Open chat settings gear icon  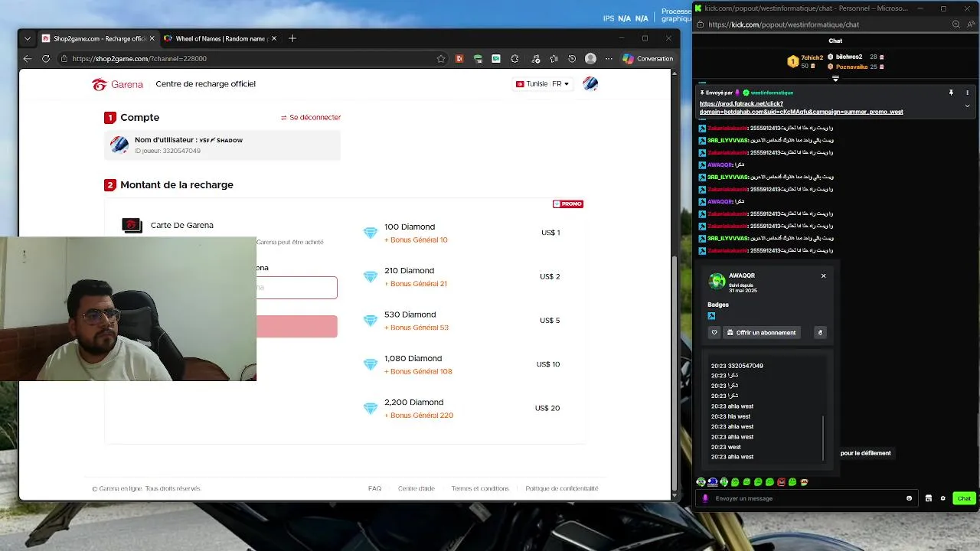[943, 498]
